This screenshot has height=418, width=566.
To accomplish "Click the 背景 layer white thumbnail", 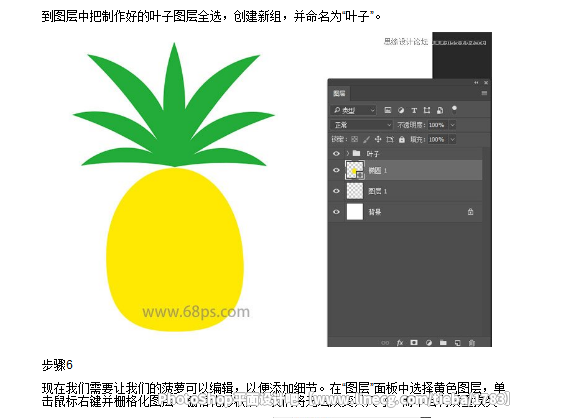I will 355,212.
